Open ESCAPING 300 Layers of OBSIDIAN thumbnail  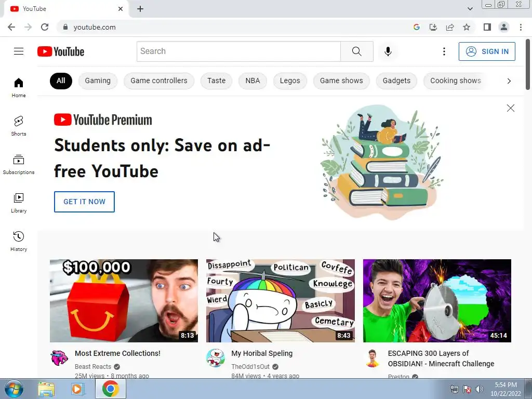pos(437,301)
